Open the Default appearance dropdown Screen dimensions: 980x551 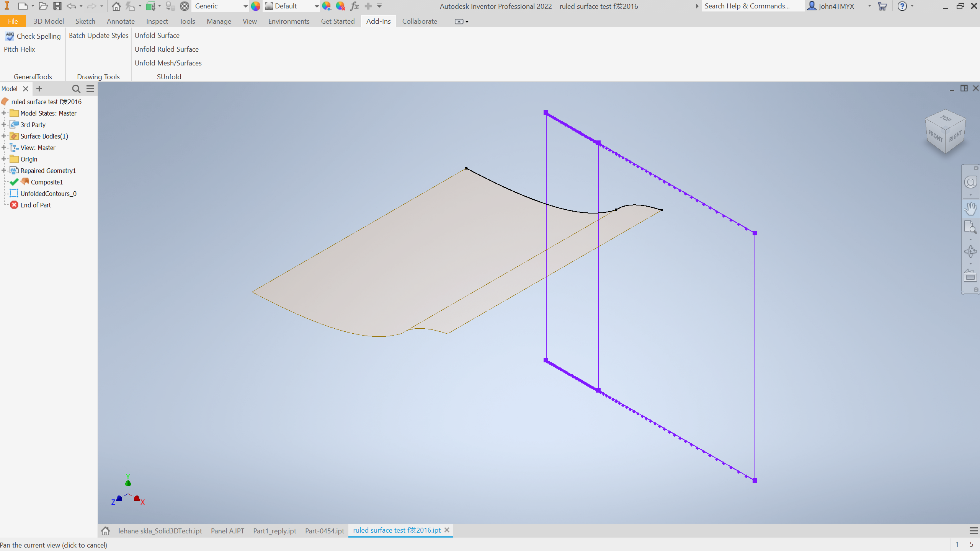coord(317,6)
